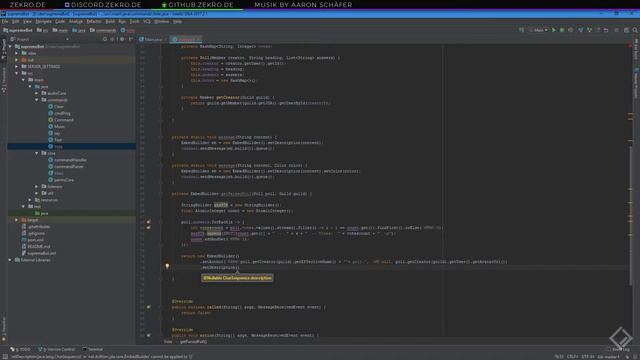The image size is (640, 360).
Task: Expand the resources folder arrow
Action: (x=30, y=200)
